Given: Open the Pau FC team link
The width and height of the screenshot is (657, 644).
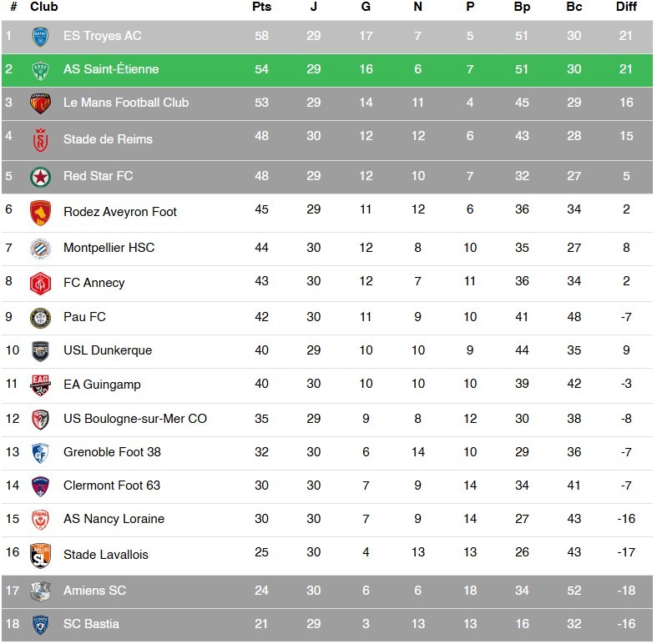Looking at the screenshot, I should [x=84, y=317].
